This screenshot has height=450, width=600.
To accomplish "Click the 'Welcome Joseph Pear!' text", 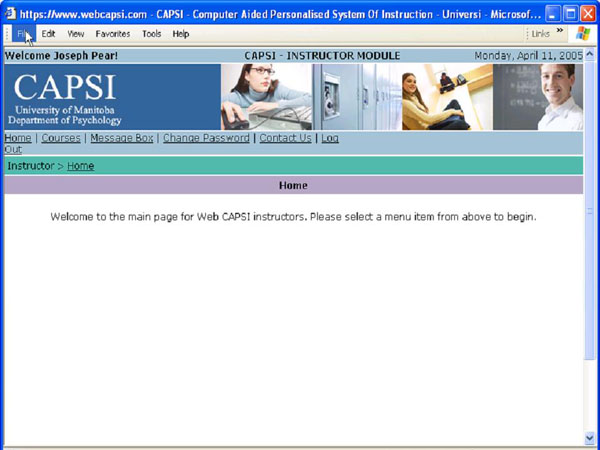I will (61, 56).
